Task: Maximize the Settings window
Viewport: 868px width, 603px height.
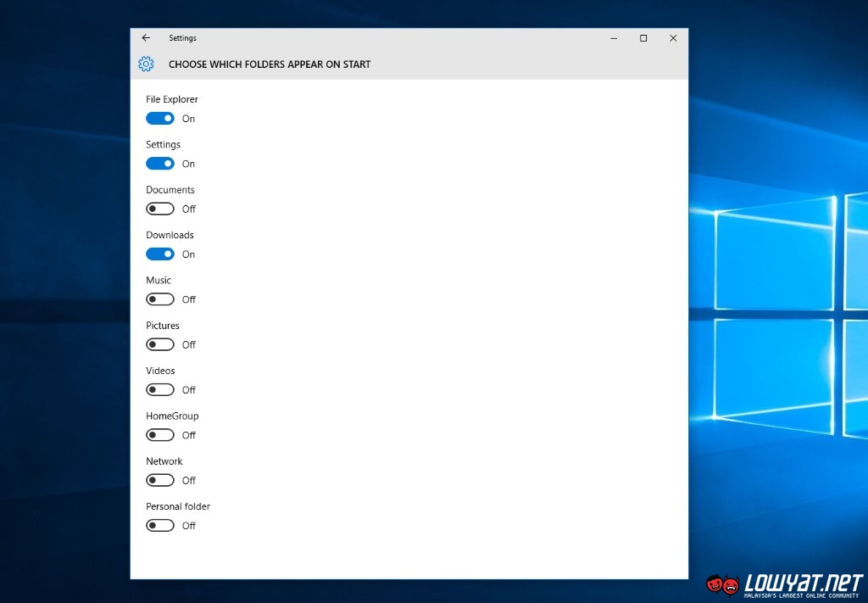Action: [643, 38]
